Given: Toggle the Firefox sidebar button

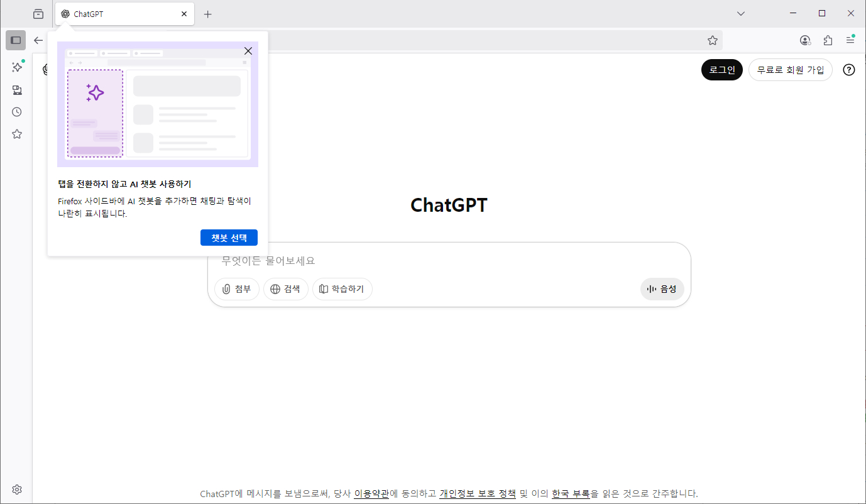Looking at the screenshot, I should tap(16, 40).
